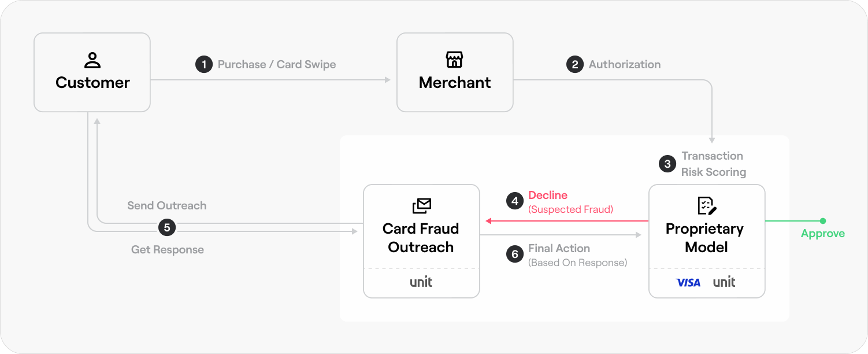Select the Authorization step label
The image size is (868, 354).
625,64
